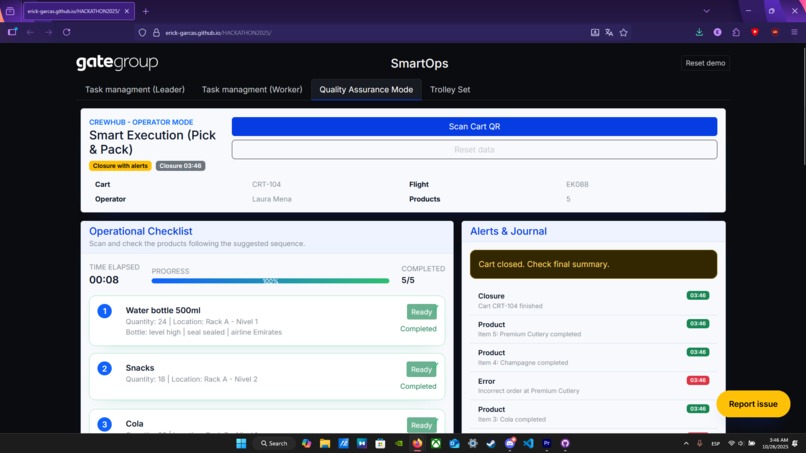The image size is (806, 453).
Task: Click the Windows Start button
Action: point(241,443)
